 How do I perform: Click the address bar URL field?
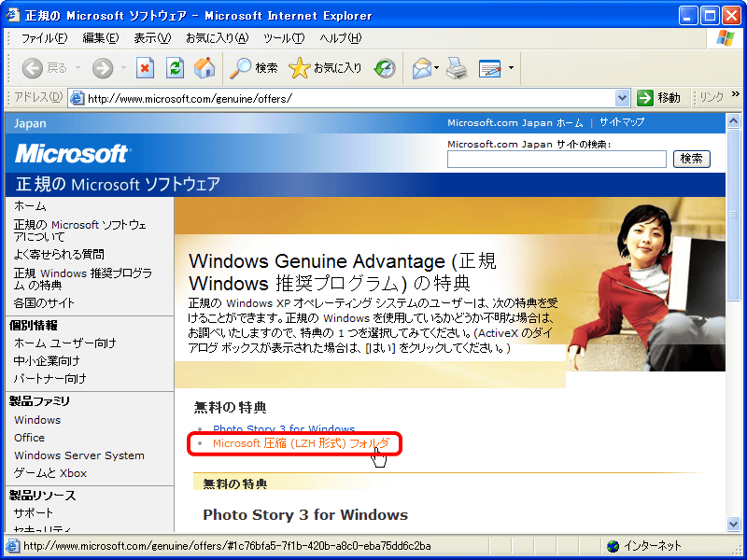350,99
